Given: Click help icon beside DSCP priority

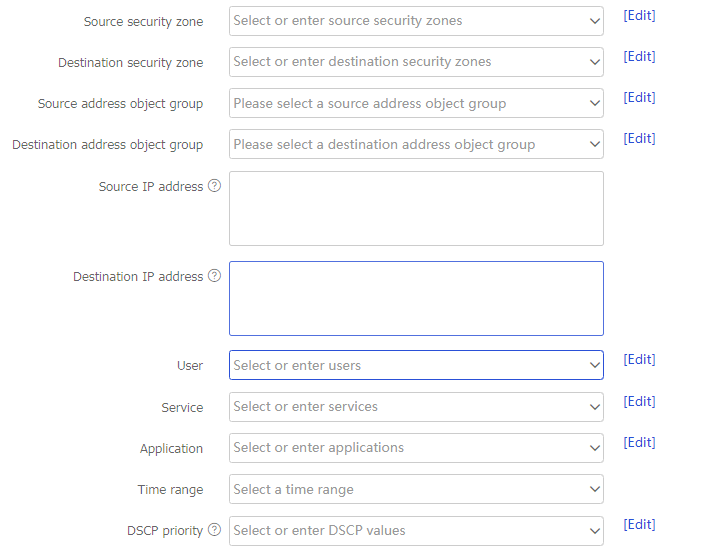Looking at the screenshot, I should click(x=214, y=530).
